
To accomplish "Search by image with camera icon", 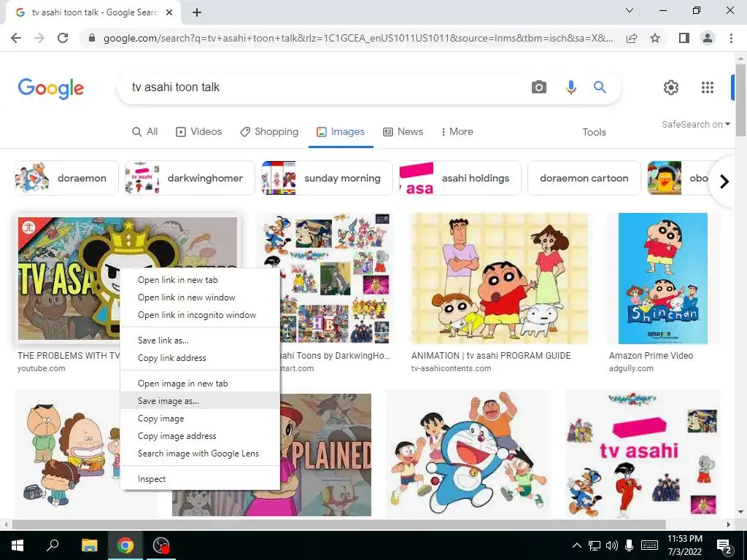I will (539, 87).
